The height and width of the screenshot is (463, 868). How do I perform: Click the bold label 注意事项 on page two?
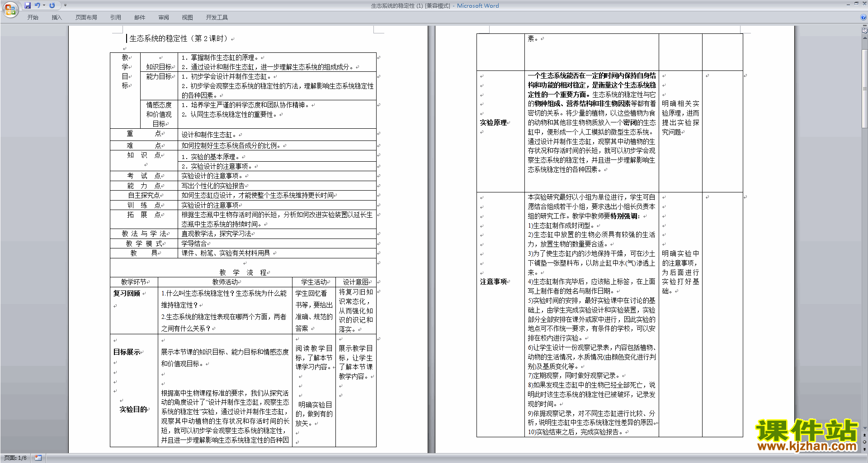(493, 281)
